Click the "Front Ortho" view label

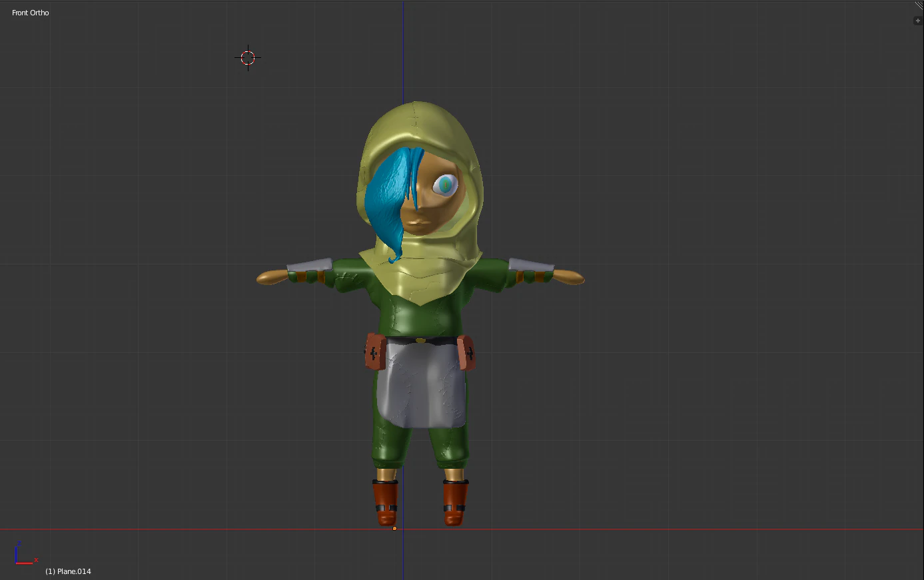pos(31,13)
